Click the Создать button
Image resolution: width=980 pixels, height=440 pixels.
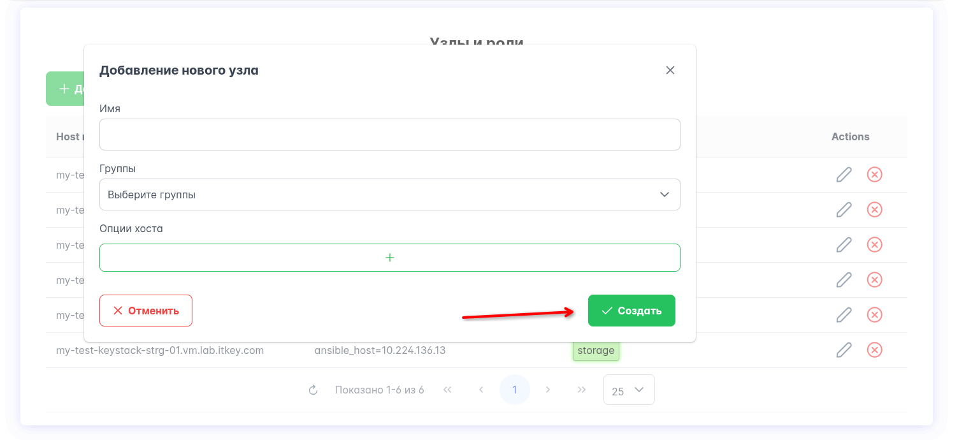click(631, 311)
